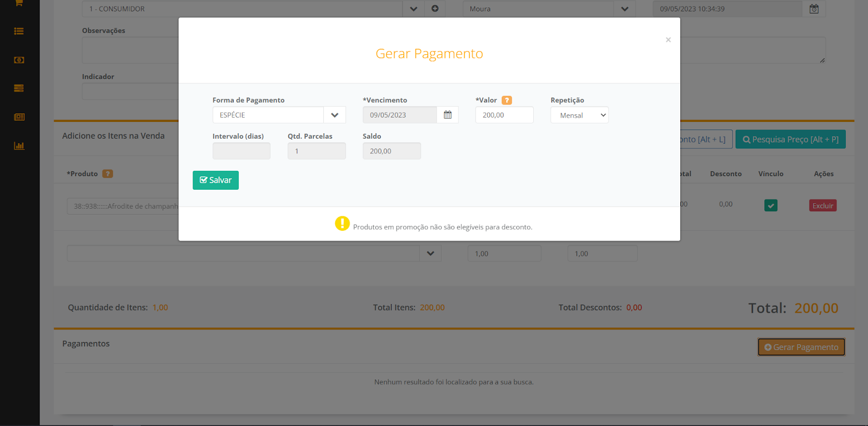Expand the Forma de Pagamento dropdown

(335, 115)
